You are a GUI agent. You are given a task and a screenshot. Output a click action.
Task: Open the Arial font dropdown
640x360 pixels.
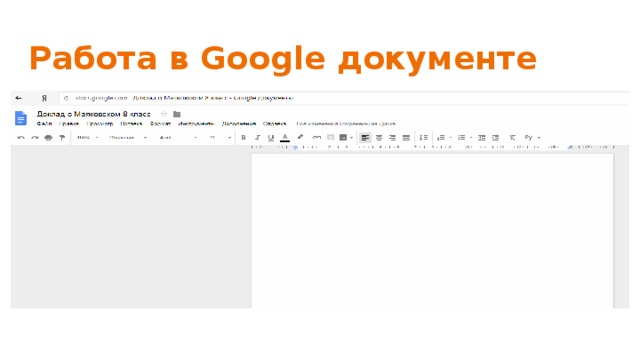click(178, 138)
